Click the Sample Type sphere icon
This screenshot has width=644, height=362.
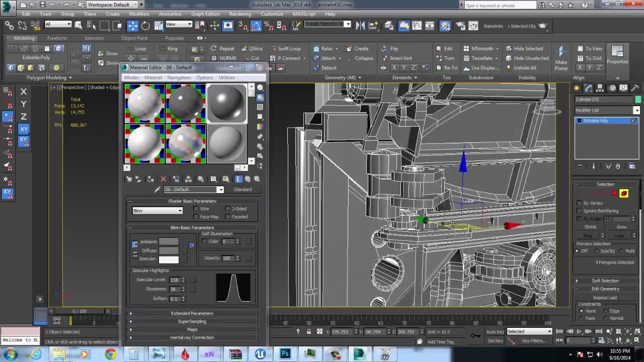pyautogui.click(x=260, y=87)
